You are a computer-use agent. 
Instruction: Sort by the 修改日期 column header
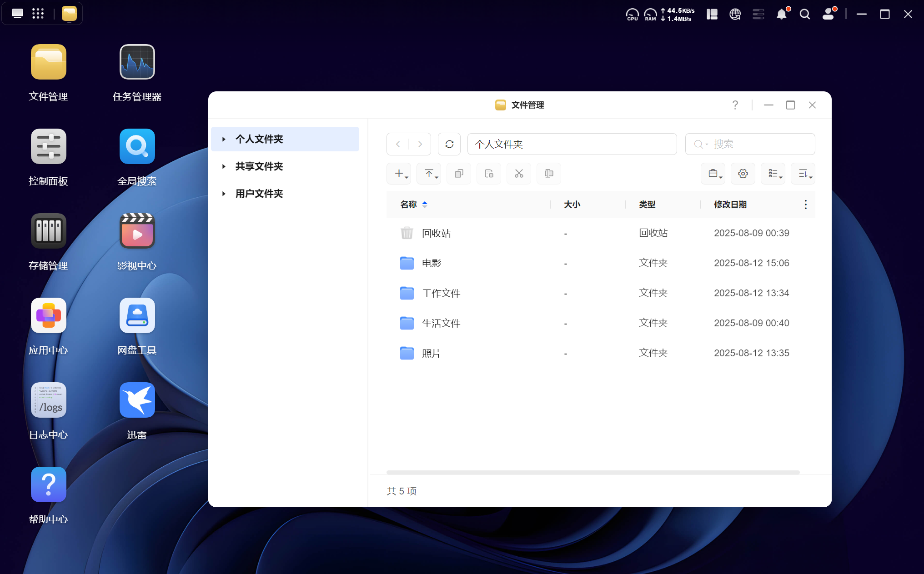pos(730,205)
